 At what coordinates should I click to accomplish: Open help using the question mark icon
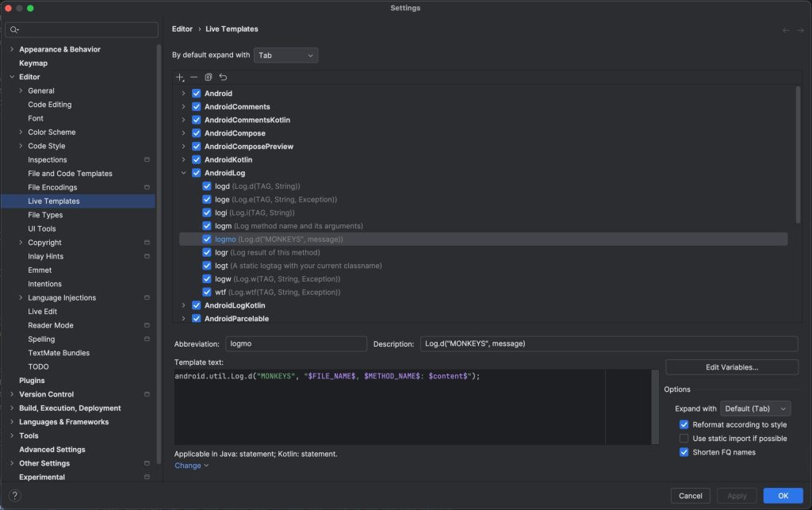click(x=14, y=495)
